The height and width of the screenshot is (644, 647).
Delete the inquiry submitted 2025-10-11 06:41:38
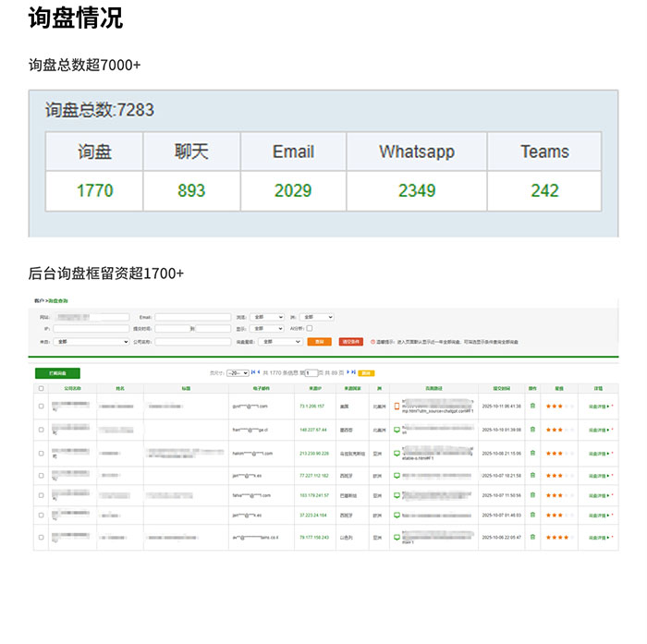tap(532, 406)
